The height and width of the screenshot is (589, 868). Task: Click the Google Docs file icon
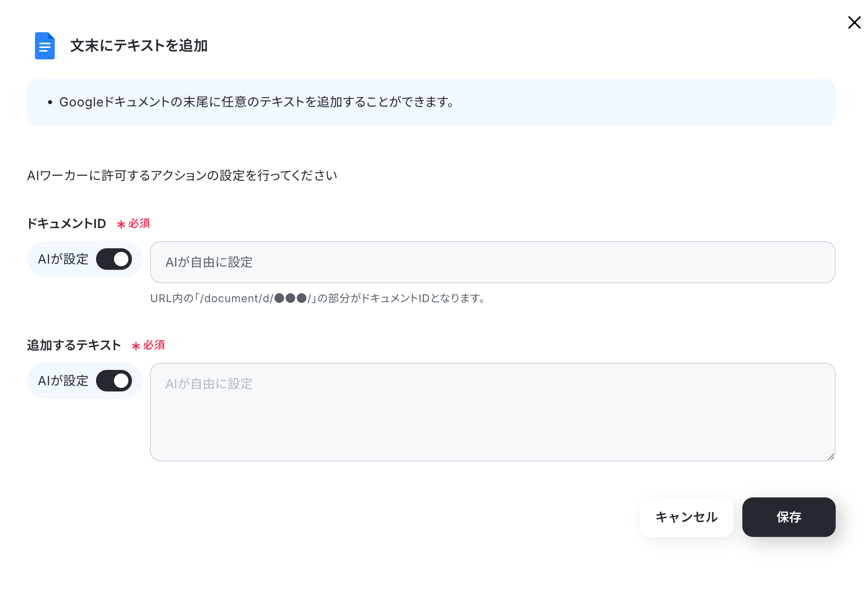[45, 46]
